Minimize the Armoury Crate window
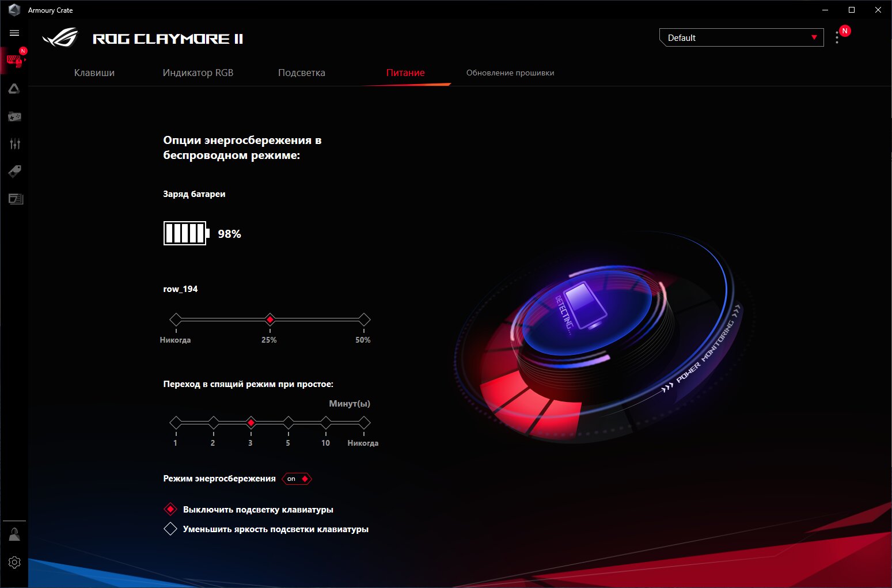The width and height of the screenshot is (892, 588). pos(825,10)
